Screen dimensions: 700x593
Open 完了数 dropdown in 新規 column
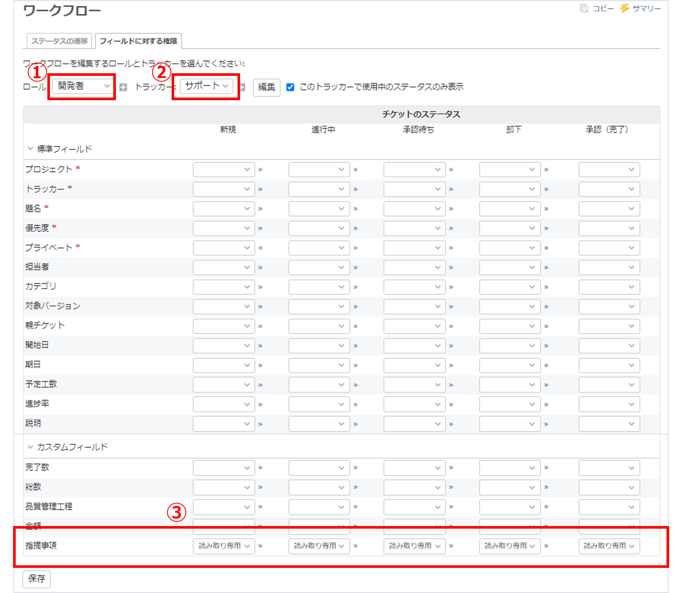(x=224, y=468)
